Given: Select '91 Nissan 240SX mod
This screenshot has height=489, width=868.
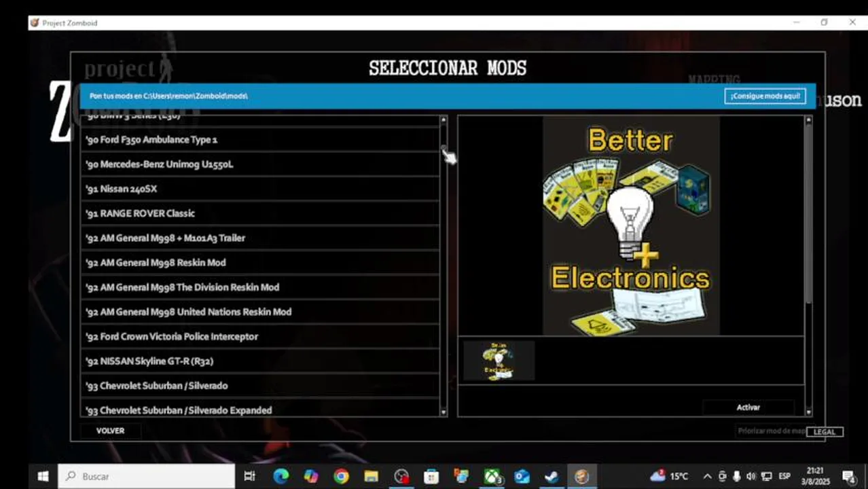Looking at the screenshot, I should pos(260,189).
